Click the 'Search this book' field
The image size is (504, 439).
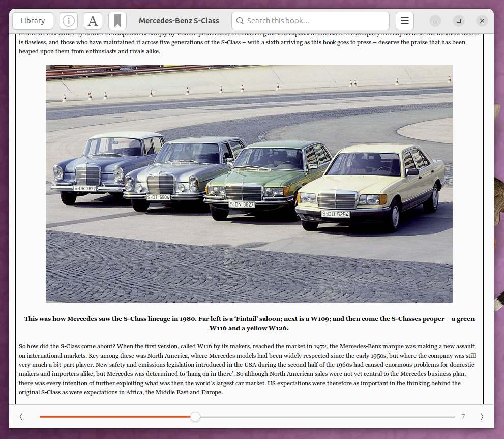(315, 21)
